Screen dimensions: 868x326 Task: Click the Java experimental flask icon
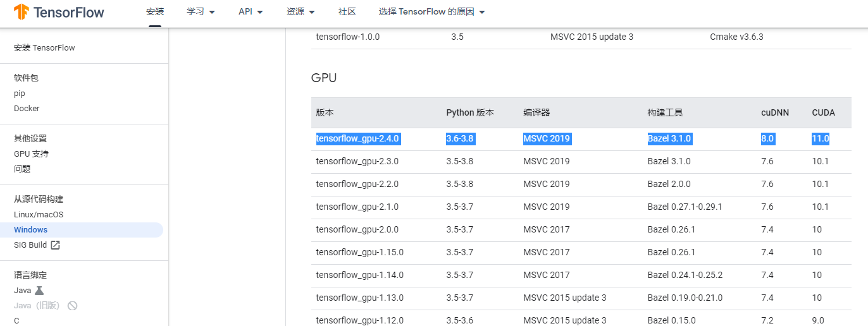[39, 291]
